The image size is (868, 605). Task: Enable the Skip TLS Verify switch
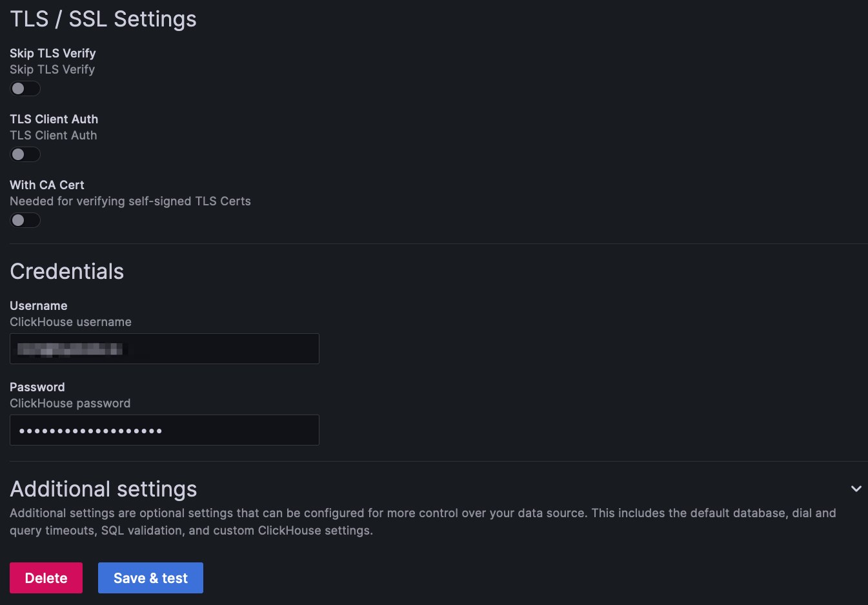[25, 88]
